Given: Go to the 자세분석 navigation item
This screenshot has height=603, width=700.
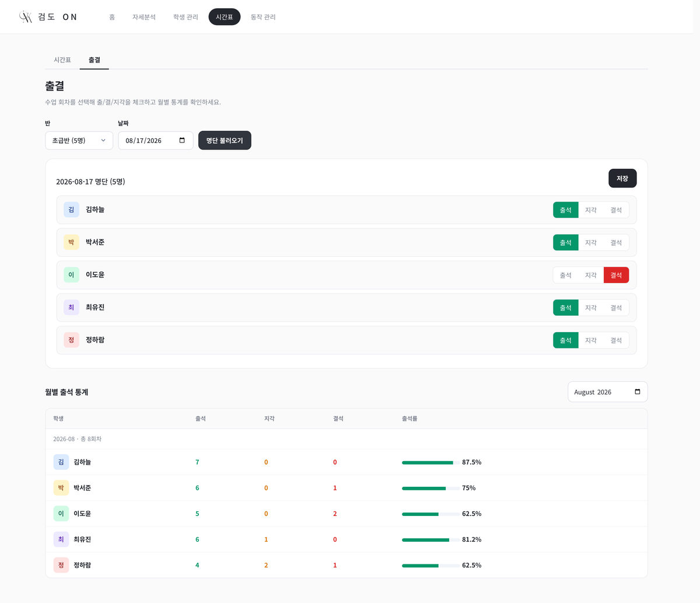Looking at the screenshot, I should [x=143, y=17].
